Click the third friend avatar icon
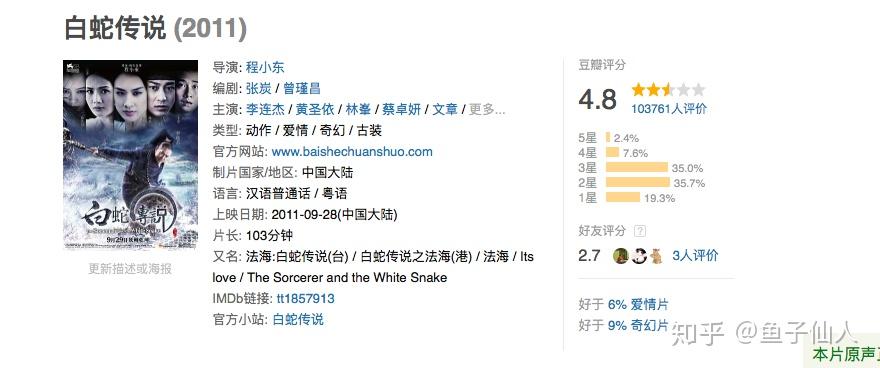 pyautogui.click(x=656, y=256)
